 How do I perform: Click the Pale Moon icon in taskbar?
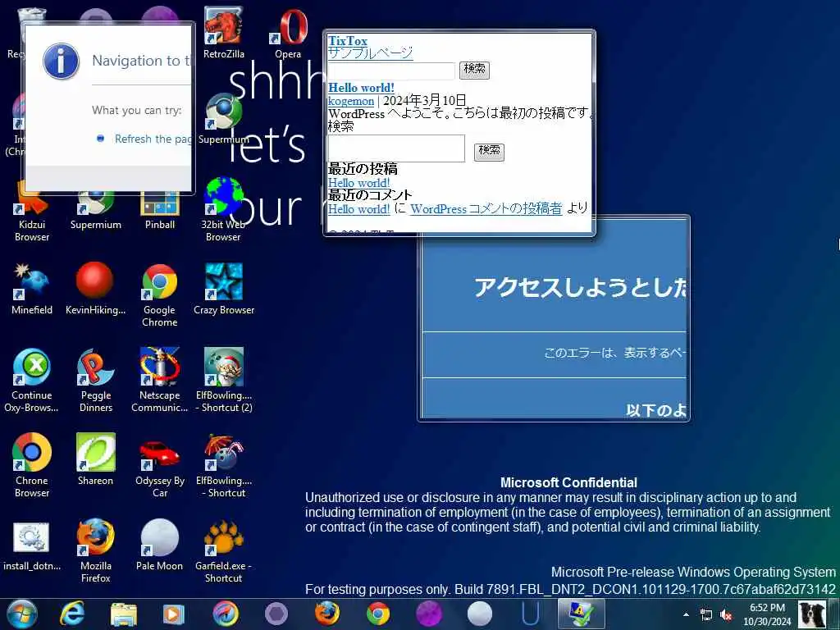(x=479, y=614)
